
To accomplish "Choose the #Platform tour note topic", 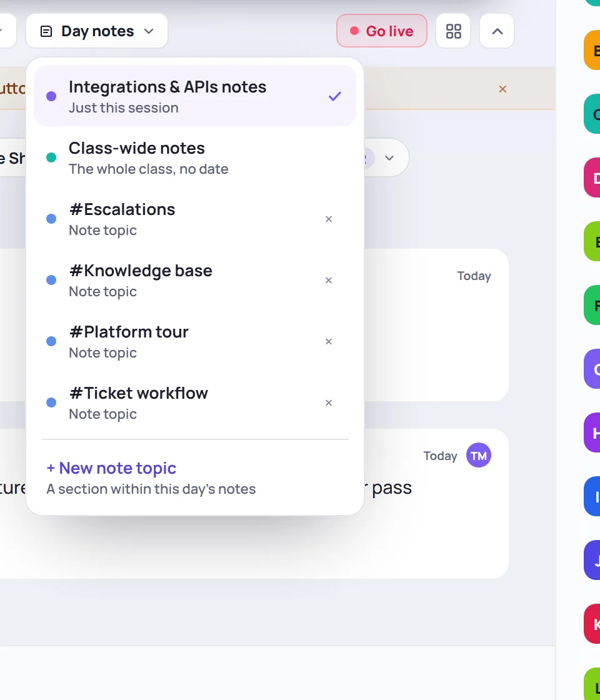I will [195, 341].
